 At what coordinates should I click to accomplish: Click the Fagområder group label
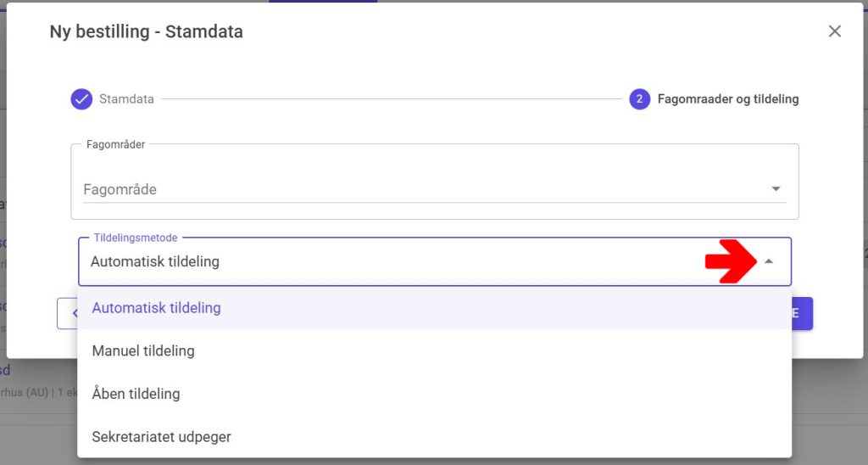[115, 145]
